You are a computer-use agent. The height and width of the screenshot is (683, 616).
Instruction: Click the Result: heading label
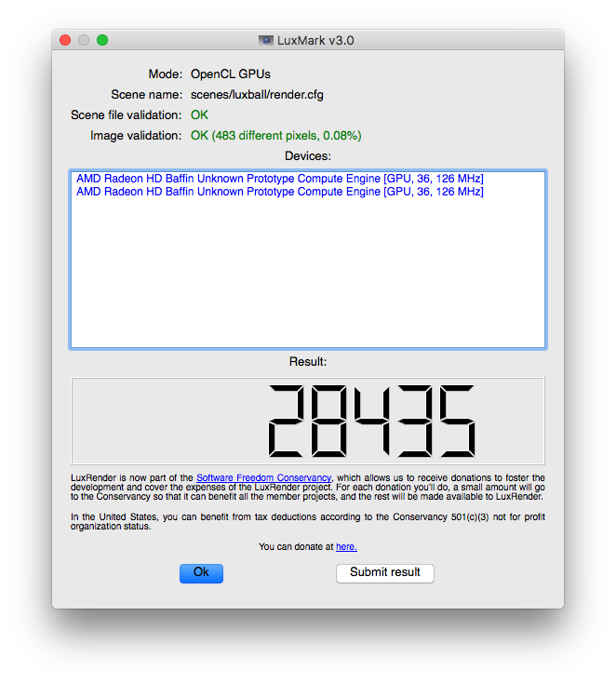[x=308, y=362]
